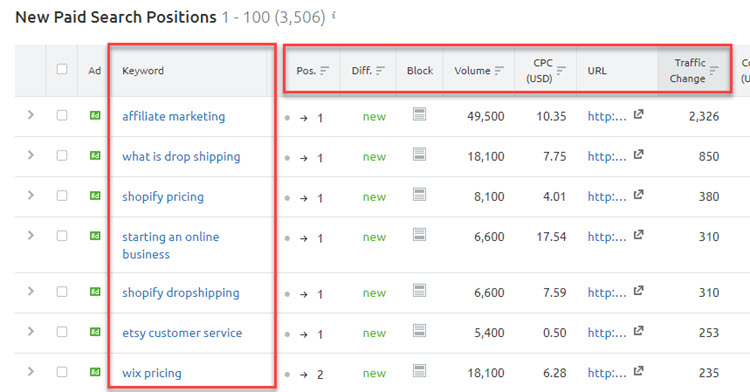Open external link icon for etsy customer service URL
Image resolution: width=750 pixels, height=392 pixels.
click(x=639, y=331)
